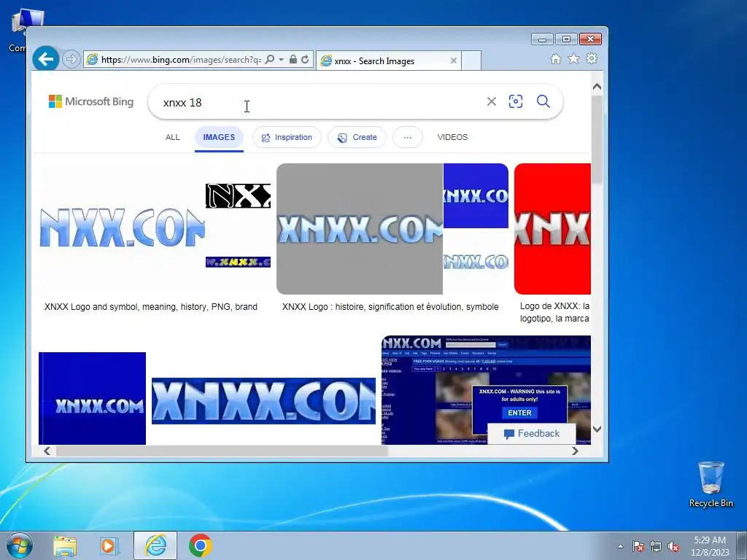Click the vertical scrollbar up arrow
This screenshot has width=747, height=560.
pyautogui.click(x=597, y=87)
